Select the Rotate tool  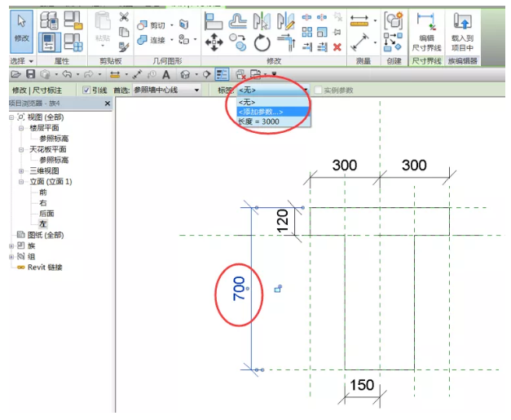tap(262, 42)
